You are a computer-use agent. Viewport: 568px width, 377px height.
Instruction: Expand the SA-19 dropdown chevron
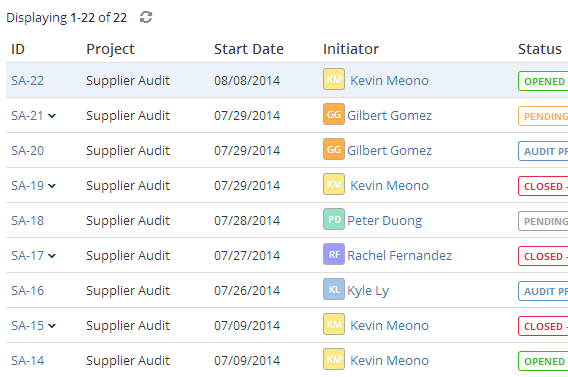point(52,186)
